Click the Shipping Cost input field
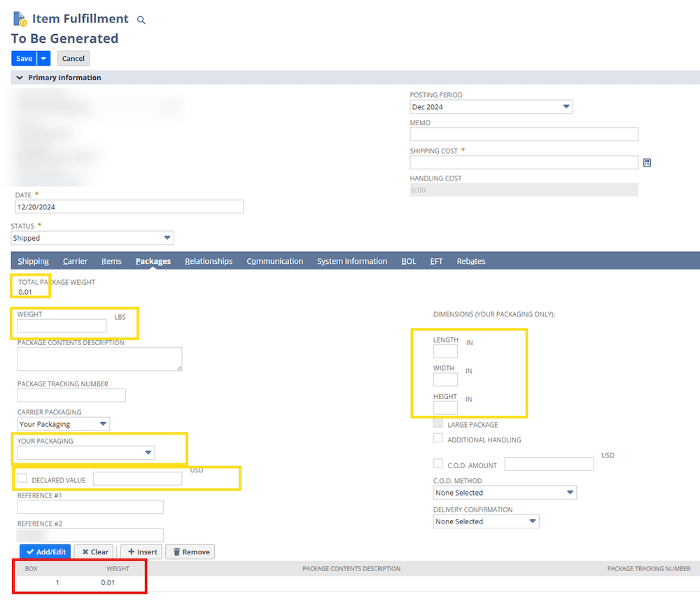Screen dimensions: 700x604 [524, 162]
